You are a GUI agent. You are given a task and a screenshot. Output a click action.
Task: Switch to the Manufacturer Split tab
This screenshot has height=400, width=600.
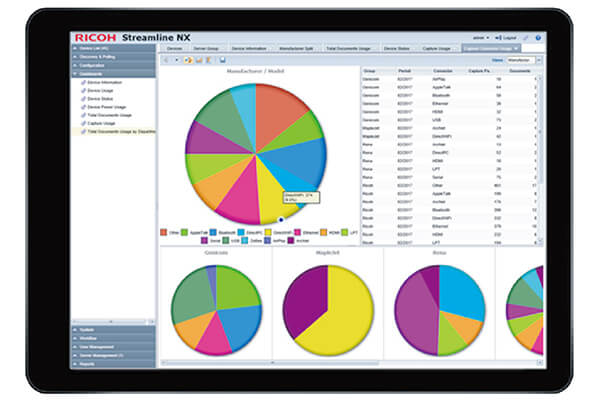point(296,49)
